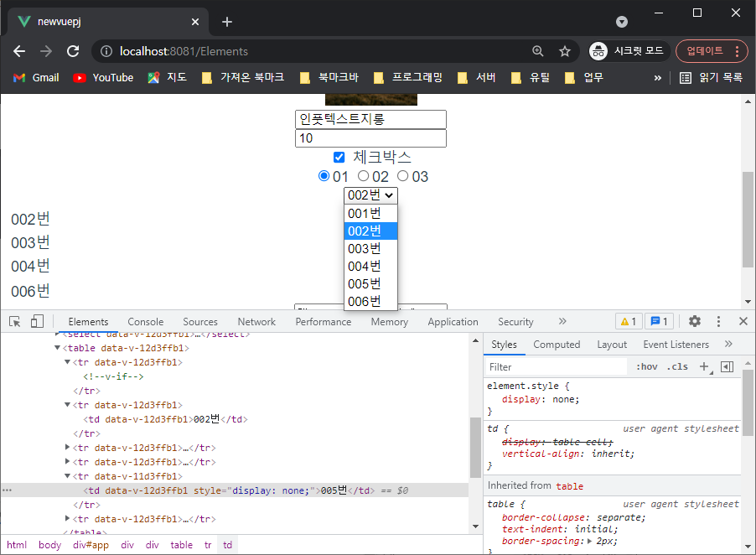Open the Computed styles tab
The width and height of the screenshot is (756, 555).
pos(557,345)
